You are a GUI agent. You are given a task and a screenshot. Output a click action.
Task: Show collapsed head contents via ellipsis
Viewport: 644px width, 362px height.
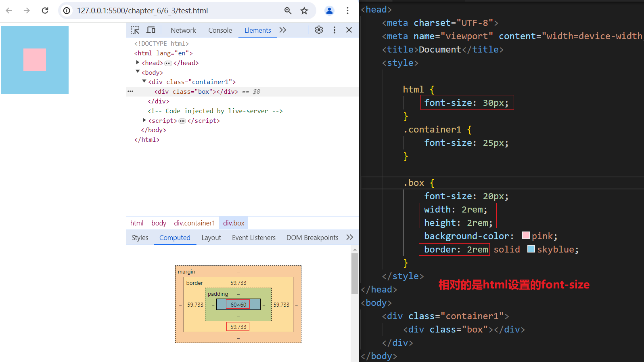point(168,63)
